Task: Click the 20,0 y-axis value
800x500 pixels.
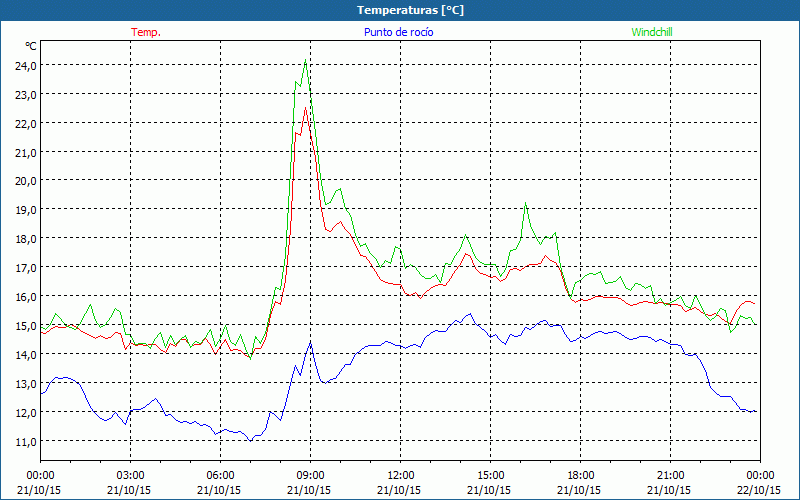Action: click(27, 181)
